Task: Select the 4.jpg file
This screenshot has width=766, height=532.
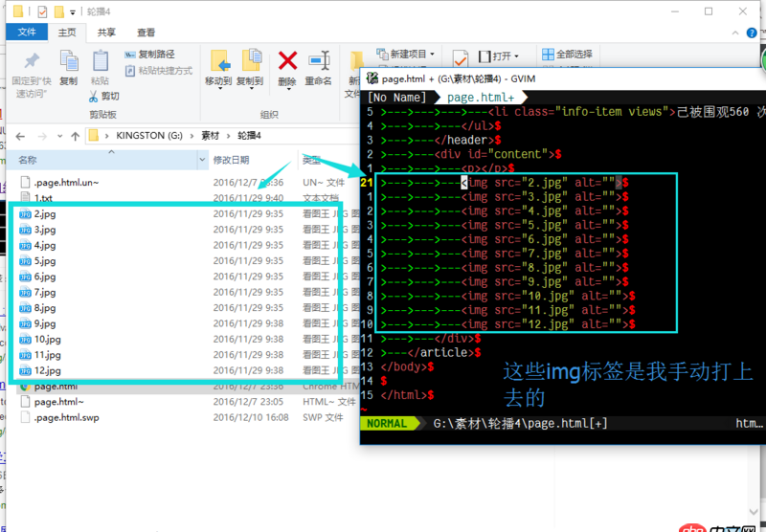Action: [45, 245]
